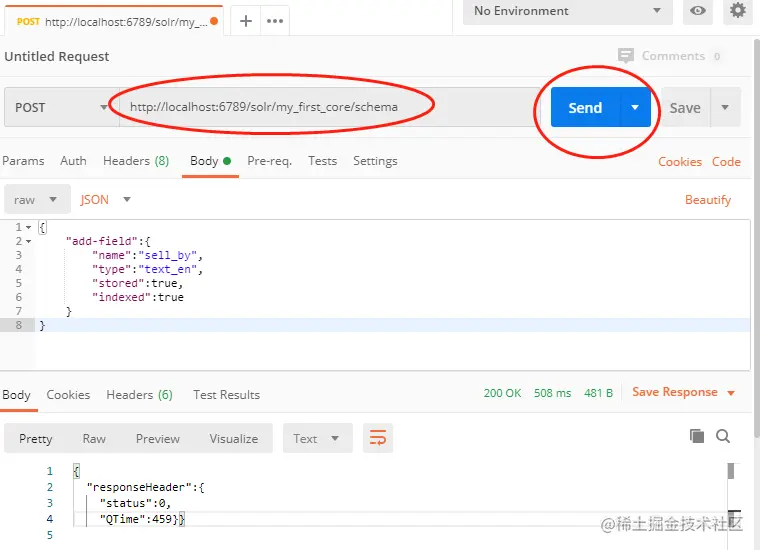Click the response body scrollbar thumb

tap(731, 471)
